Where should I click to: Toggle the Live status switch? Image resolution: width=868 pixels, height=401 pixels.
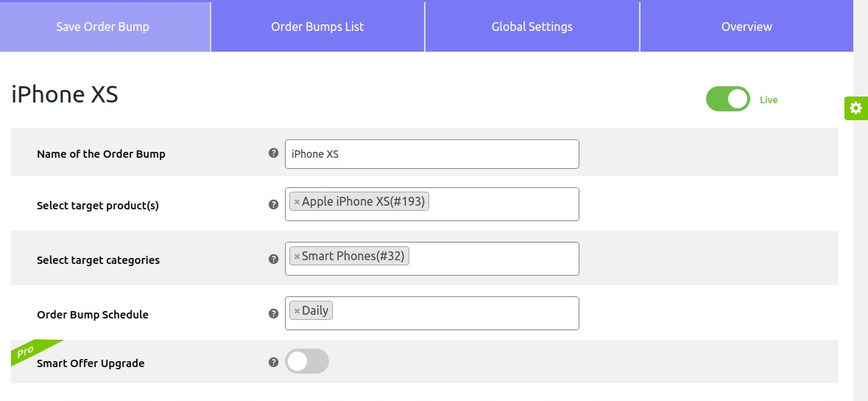[727, 100]
